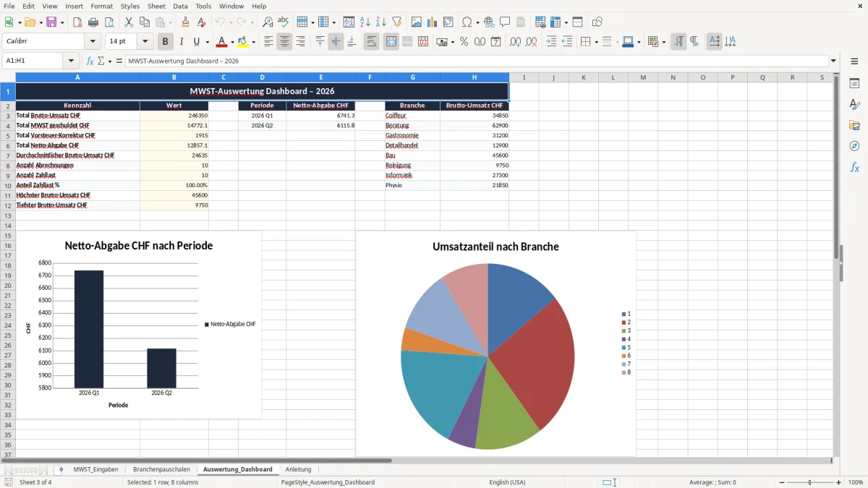The image size is (868, 488).
Task: Click the Sort Ascending icon
Action: tap(365, 22)
